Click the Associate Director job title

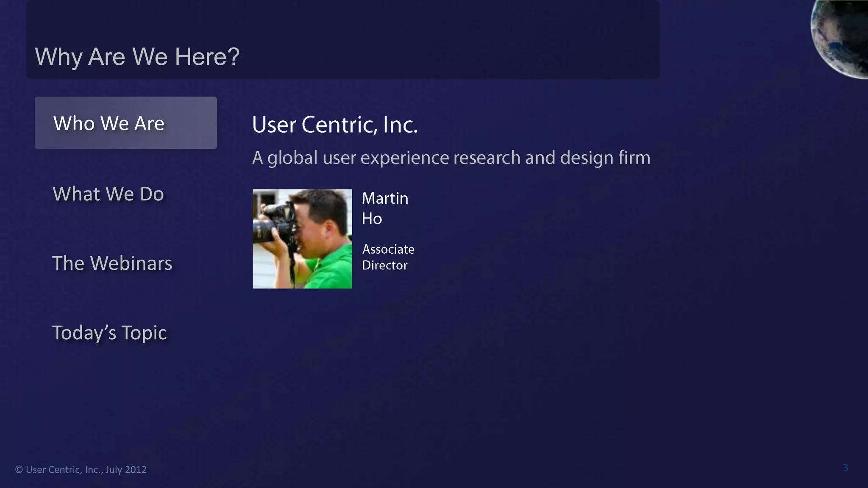click(388, 257)
